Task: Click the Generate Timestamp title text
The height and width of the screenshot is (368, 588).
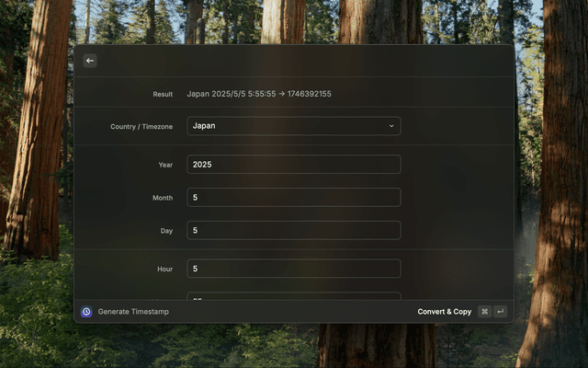Action: point(133,312)
